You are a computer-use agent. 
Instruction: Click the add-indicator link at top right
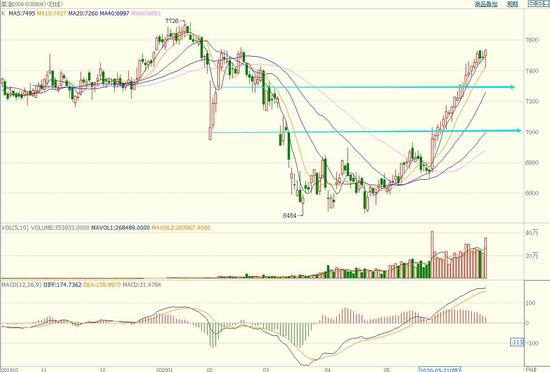click(486, 4)
